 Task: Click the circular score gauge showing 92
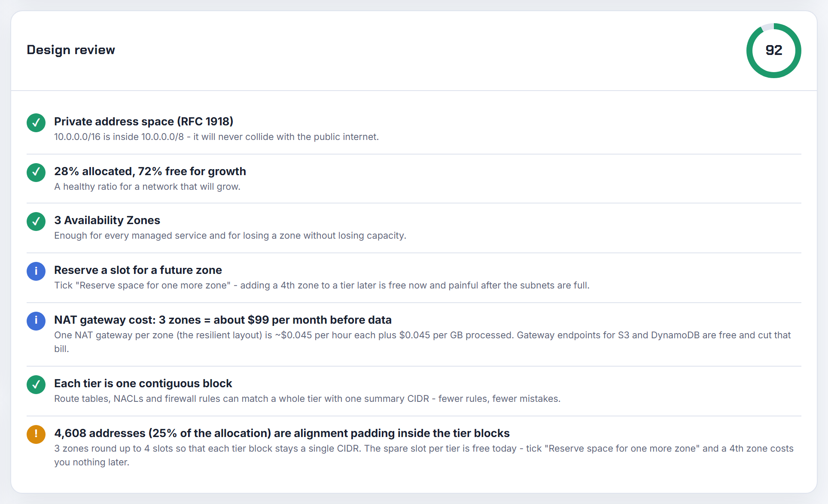[773, 51]
